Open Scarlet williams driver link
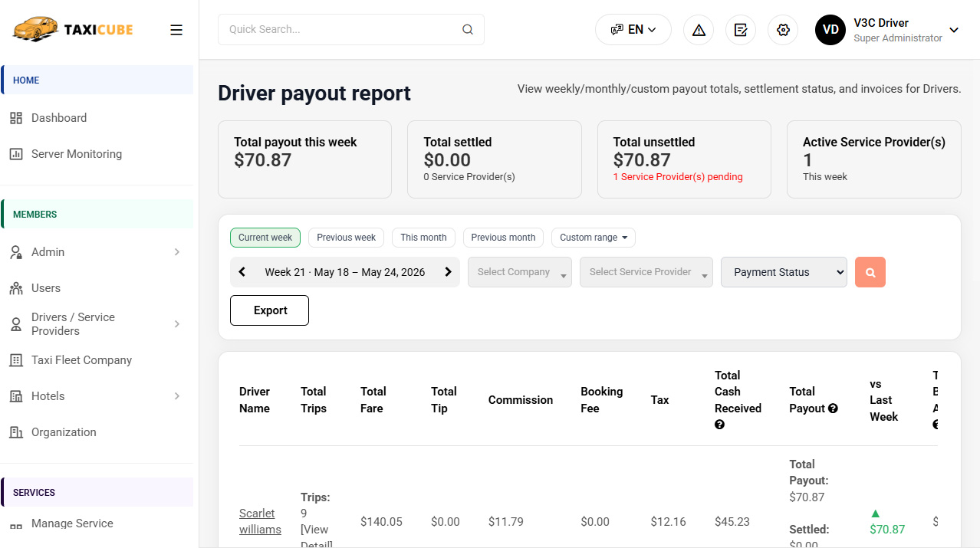This screenshot has width=980, height=548. 260,522
